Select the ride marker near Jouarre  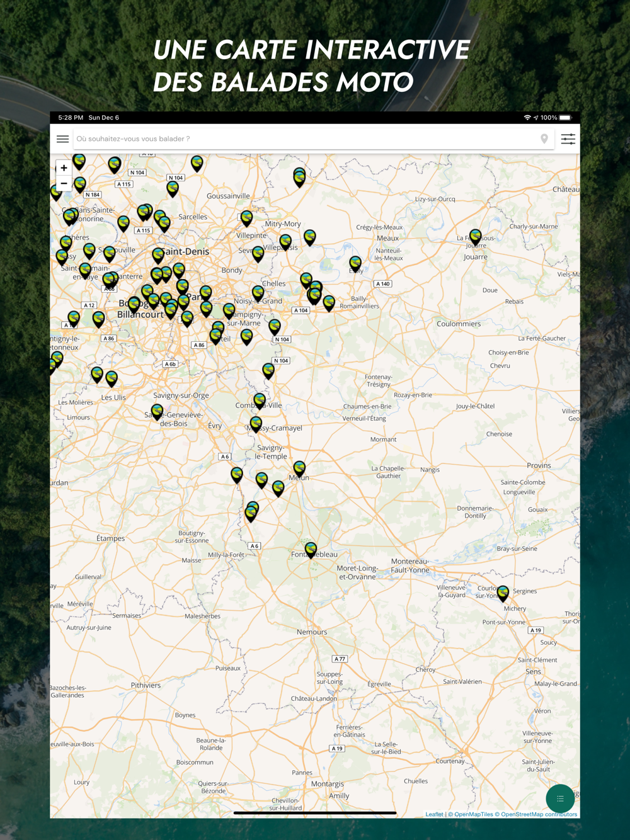point(476,237)
